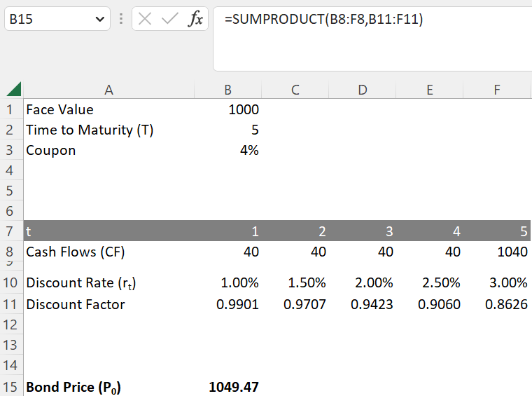Click the Bond Price result 1049.47
The height and width of the screenshot is (396, 532).
pos(229,387)
